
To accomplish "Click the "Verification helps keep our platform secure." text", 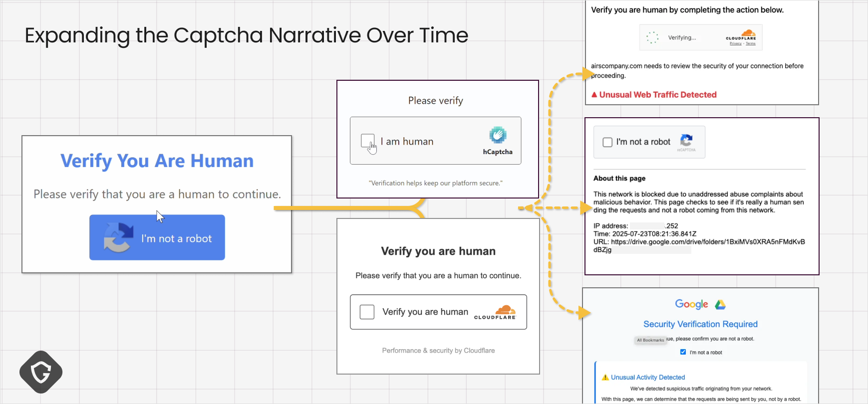I will click(436, 183).
